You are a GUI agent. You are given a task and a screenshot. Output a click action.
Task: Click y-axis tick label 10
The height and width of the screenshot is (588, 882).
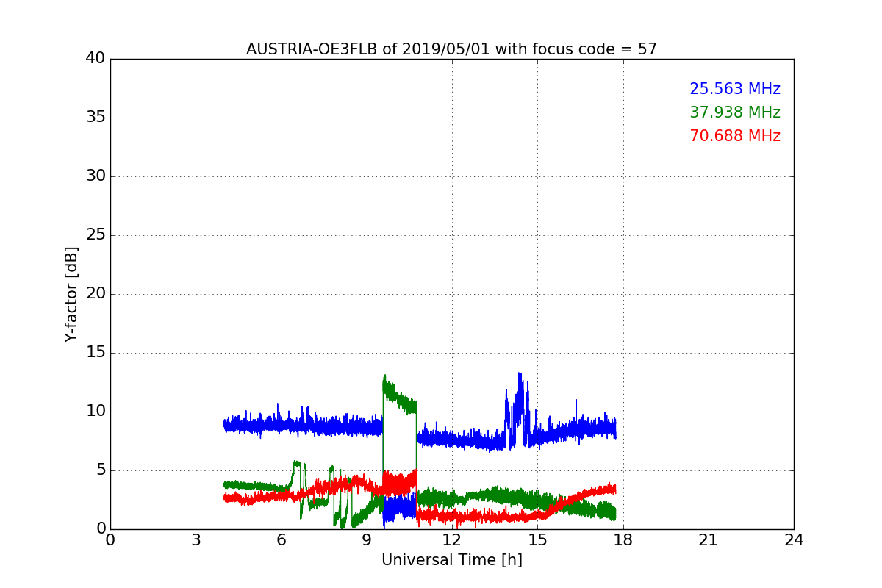click(96, 412)
